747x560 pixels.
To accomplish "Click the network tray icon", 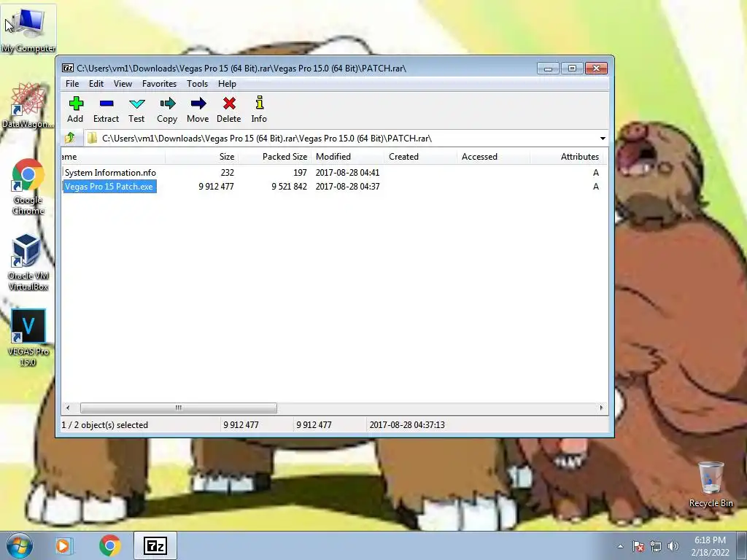I will (656, 546).
